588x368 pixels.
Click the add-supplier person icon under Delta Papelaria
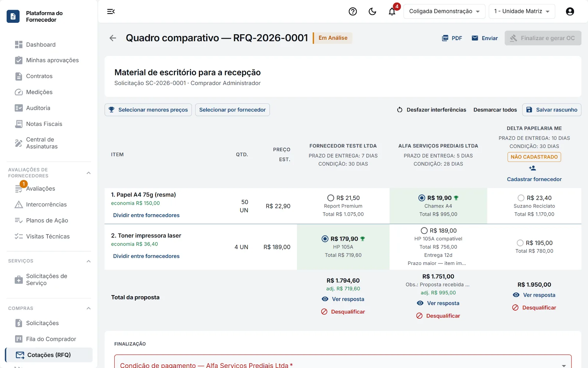[x=533, y=168]
